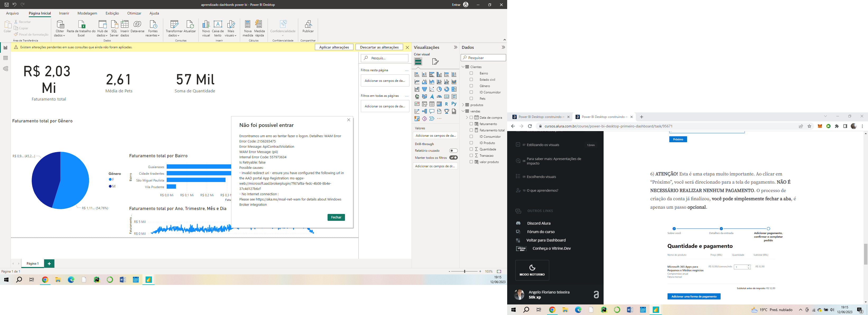Open the Arquivo menu
The image size is (868, 315).
click(x=12, y=13)
